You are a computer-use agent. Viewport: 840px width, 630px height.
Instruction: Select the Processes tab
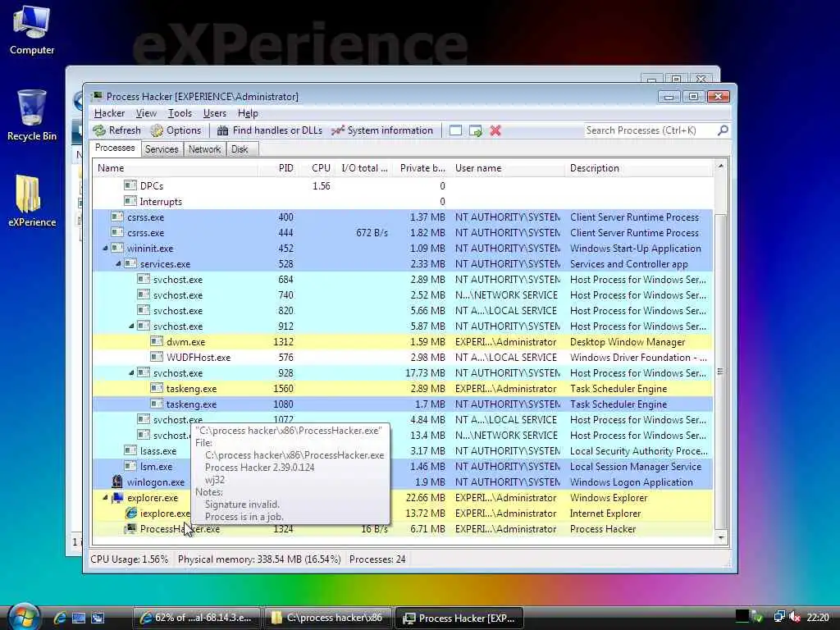coord(115,148)
